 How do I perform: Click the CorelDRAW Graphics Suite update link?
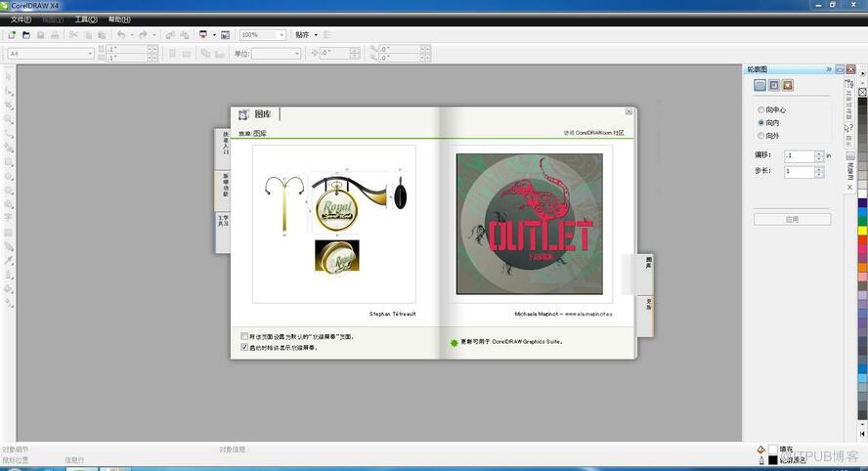[x=511, y=342]
